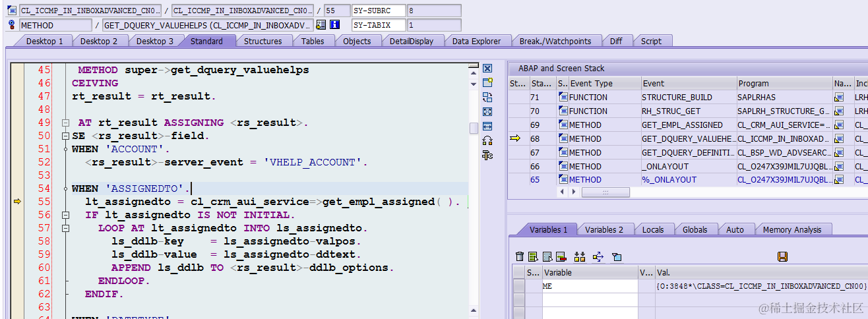
Task: Open the Tables tab
Action: 313,41
